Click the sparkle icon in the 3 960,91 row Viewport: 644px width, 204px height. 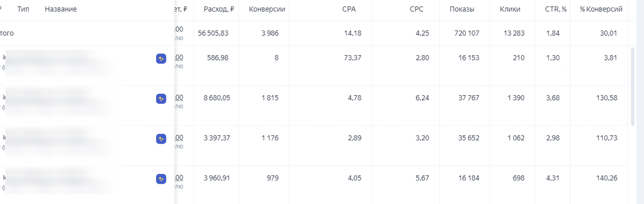161,179
